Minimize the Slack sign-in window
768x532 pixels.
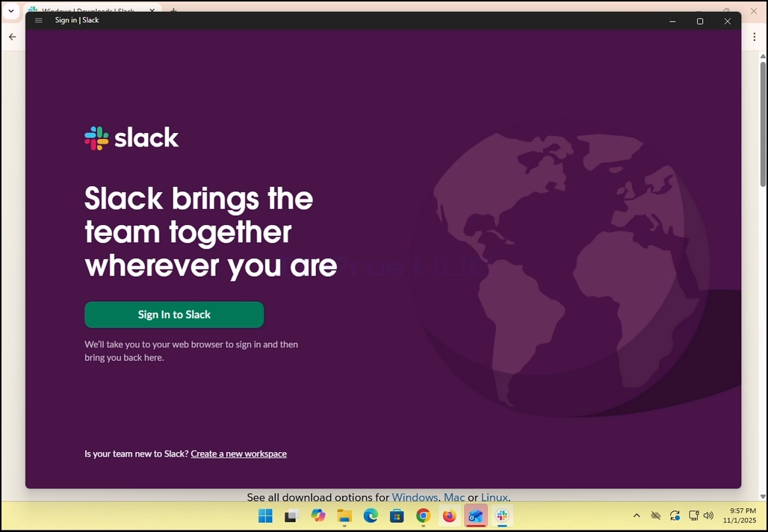(672, 21)
